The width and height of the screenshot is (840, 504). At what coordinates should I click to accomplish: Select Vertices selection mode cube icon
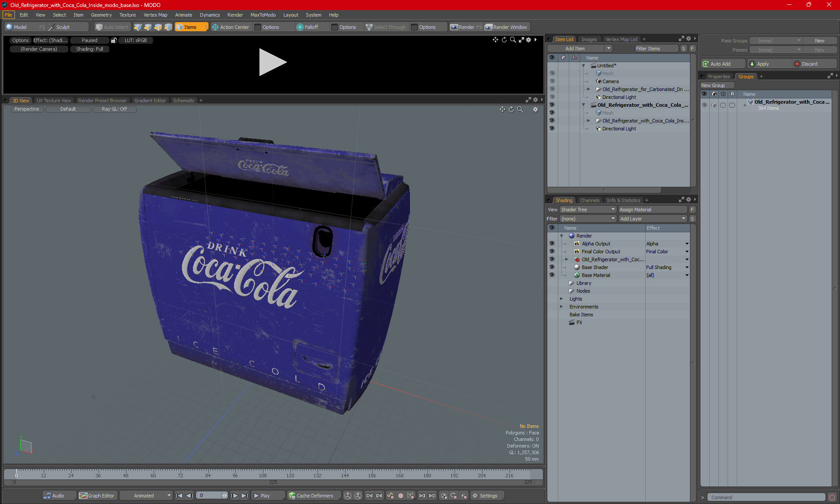(138, 27)
